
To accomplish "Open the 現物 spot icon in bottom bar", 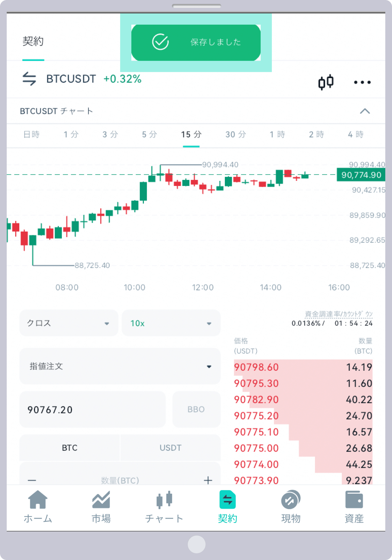I will click(291, 499).
